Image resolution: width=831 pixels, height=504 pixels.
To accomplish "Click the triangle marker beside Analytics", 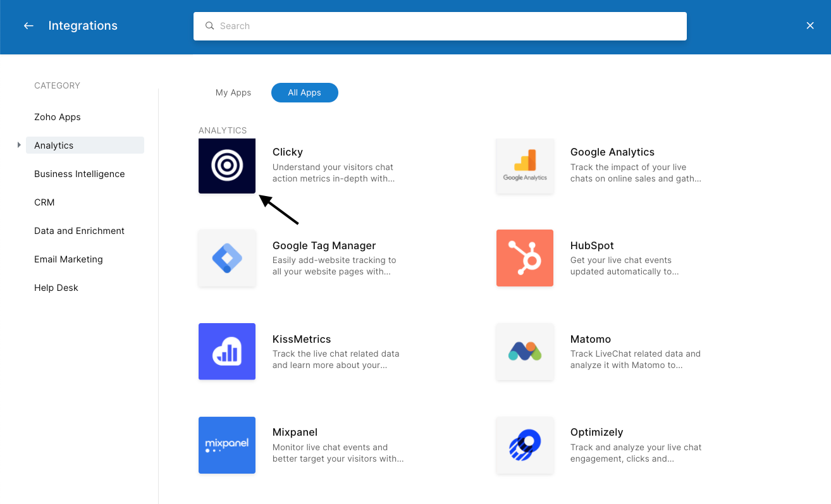I will (x=19, y=145).
